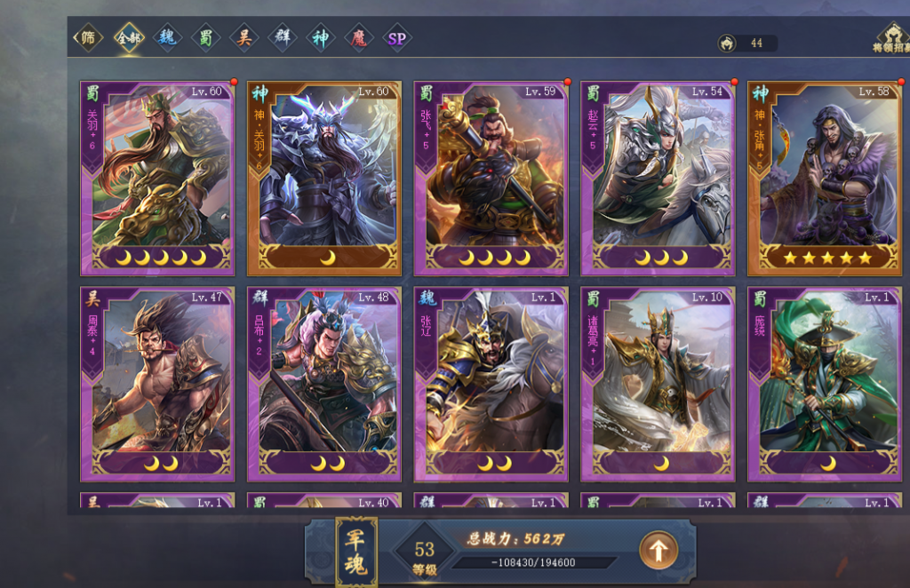This screenshot has height=588, width=910.
Task: Filter heroes by 蜀 faction icon
Action: coord(205,37)
